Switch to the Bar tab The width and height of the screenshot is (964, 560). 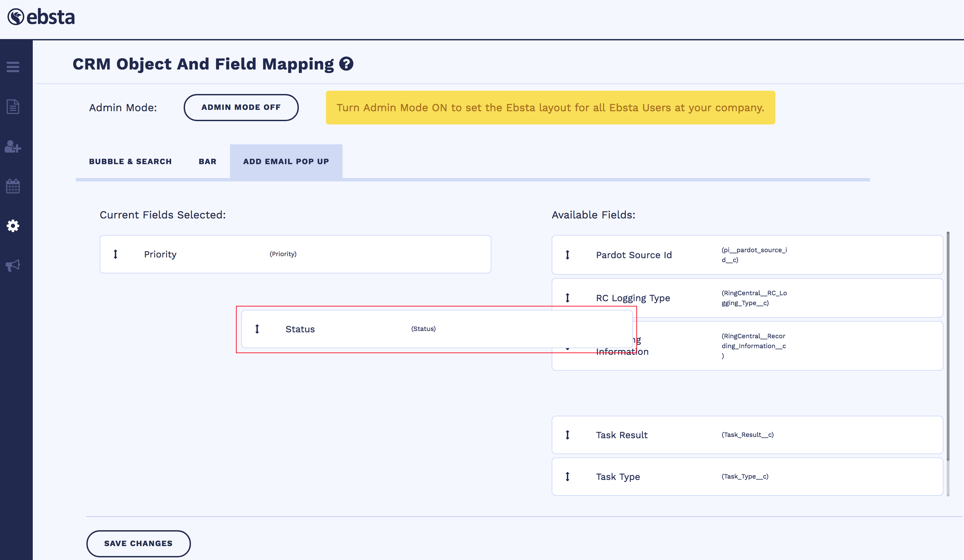(207, 162)
